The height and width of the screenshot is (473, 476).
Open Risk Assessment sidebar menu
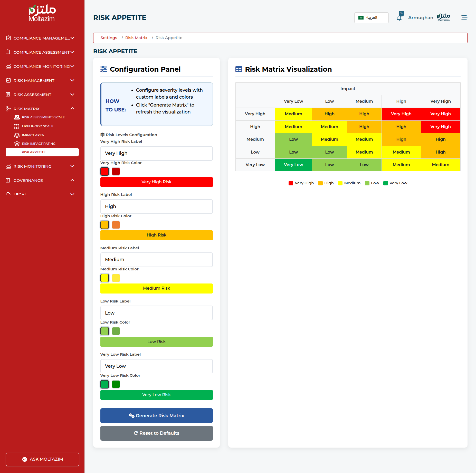32,95
